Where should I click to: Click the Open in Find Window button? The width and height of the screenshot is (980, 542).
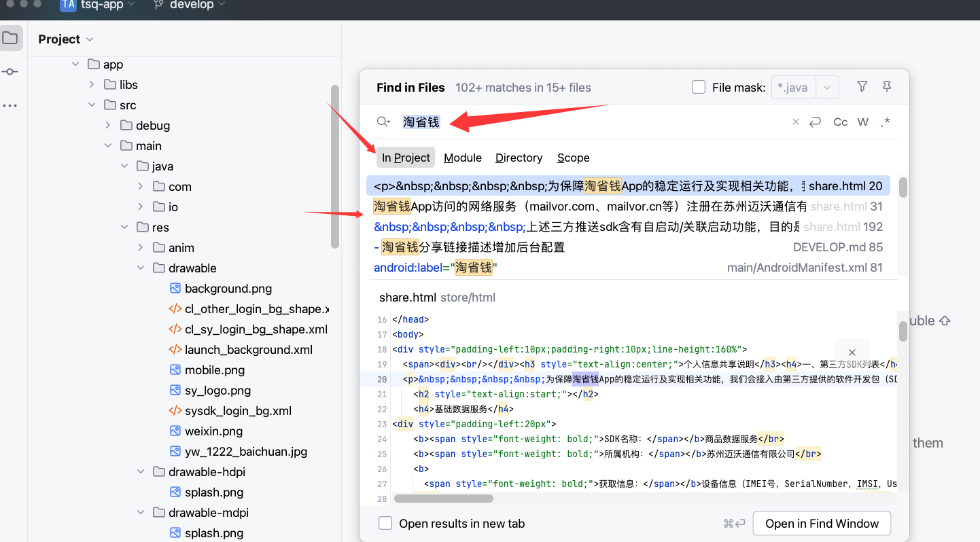822,524
